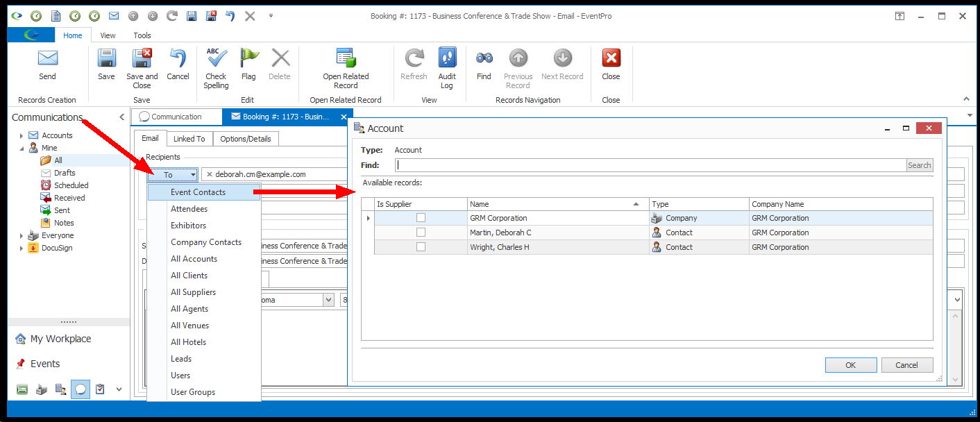Open the To recipients dropdown

tap(173, 175)
